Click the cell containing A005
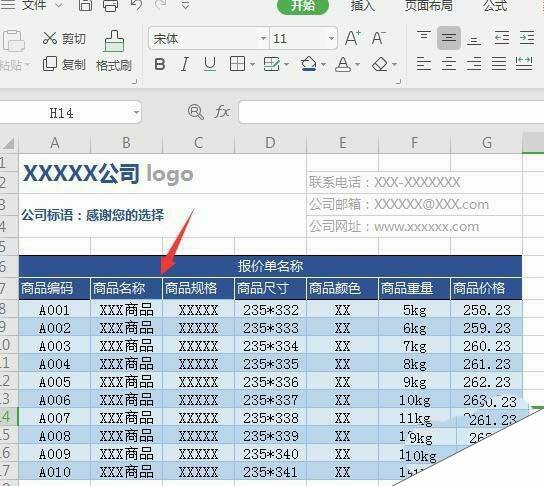 click(x=54, y=382)
